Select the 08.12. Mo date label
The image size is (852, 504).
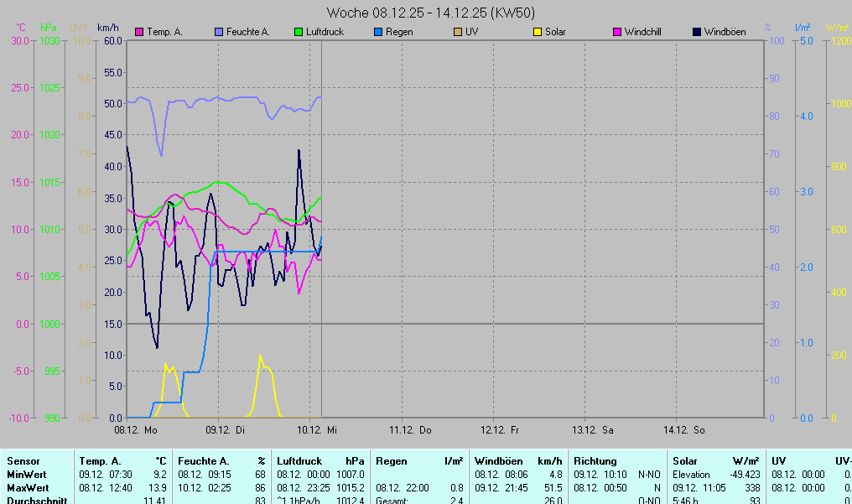tap(135, 430)
